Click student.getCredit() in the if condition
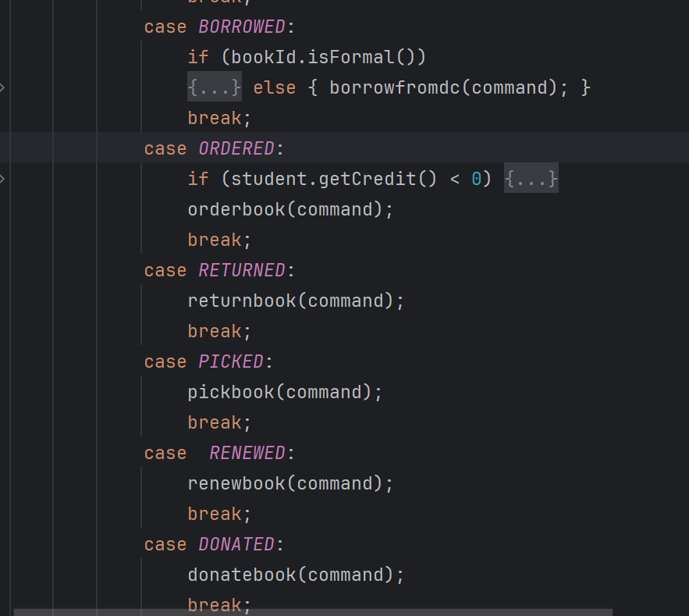Image resolution: width=689 pixels, height=616 pixels. click(334, 179)
